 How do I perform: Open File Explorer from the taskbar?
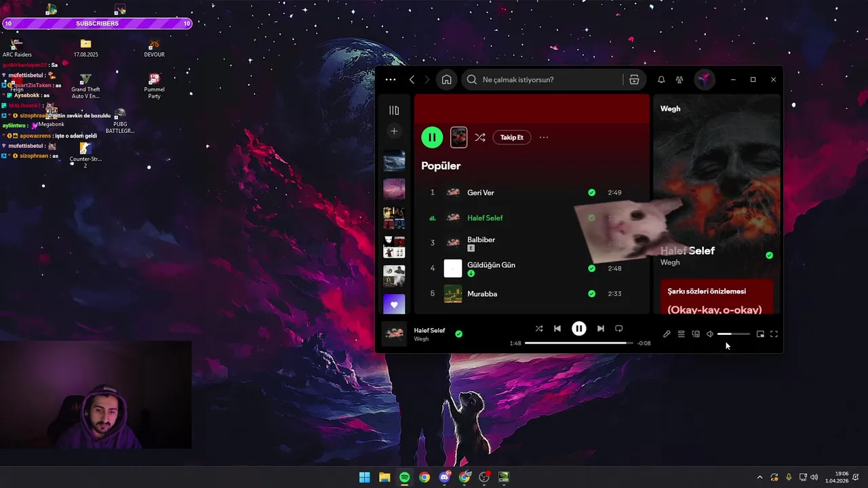click(384, 477)
